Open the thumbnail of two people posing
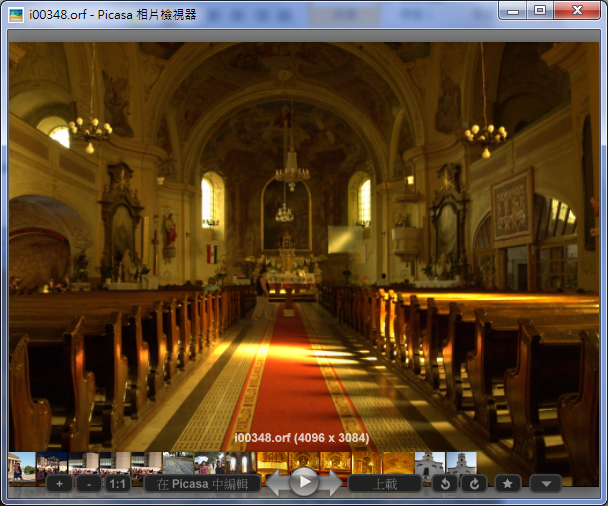Viewport: 608px width, 506px height. click(209, 463)
